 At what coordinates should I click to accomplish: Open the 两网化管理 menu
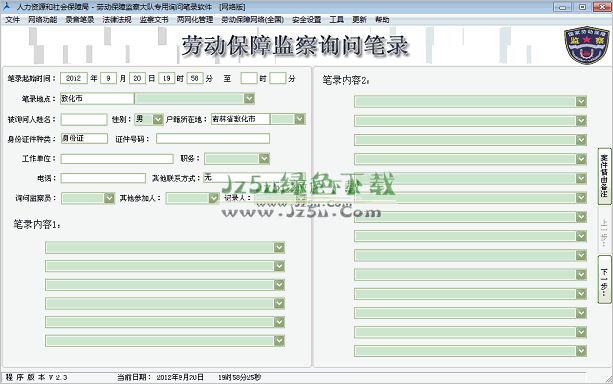(195, 20)
